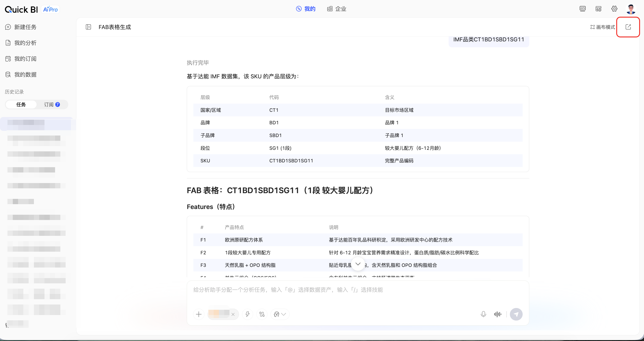The image size is (644, 341).
Task: Click the Quick BI logo
Action: (21, 9)
